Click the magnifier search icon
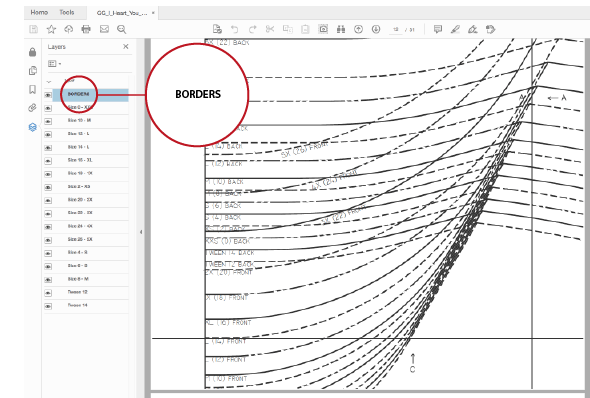The height and width of the screenshot is (398, 590). 121,29
